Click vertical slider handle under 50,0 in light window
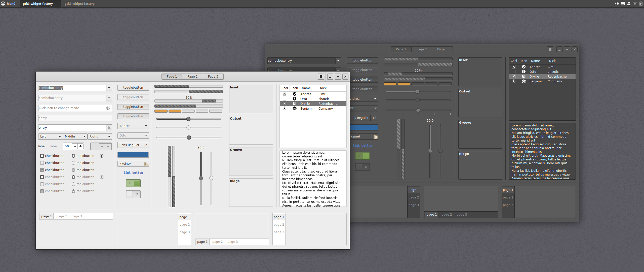644x272 pixels. pyautogui.click(x=201, y=178)
